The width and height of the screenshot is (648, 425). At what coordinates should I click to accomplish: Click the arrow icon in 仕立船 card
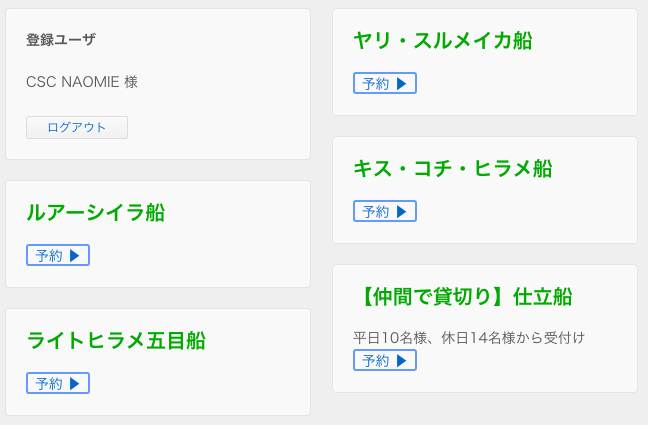click(x=401, y=360)
